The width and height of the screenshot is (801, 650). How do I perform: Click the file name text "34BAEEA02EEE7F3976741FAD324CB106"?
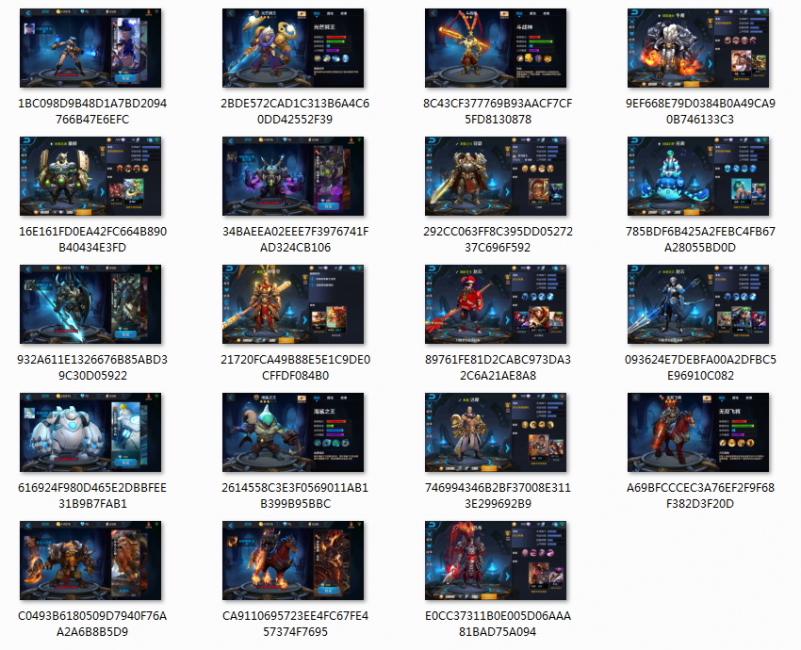coord(295,240)
